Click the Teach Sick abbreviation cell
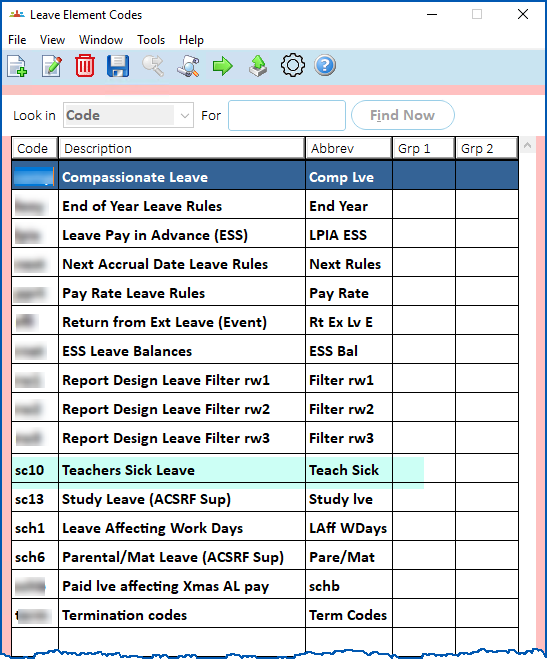This screenshot has width=547, height=659. tap(349, 469)
